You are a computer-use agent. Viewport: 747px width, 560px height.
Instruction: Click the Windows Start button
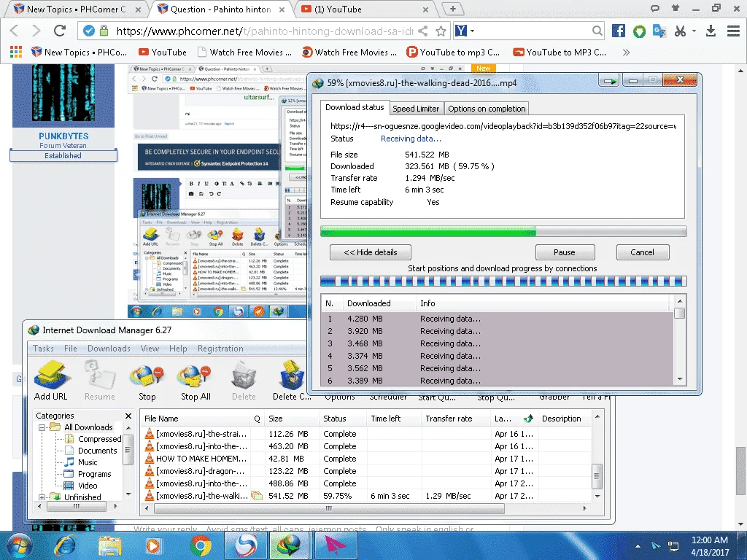pyautogui.click(x=18, y=545)
